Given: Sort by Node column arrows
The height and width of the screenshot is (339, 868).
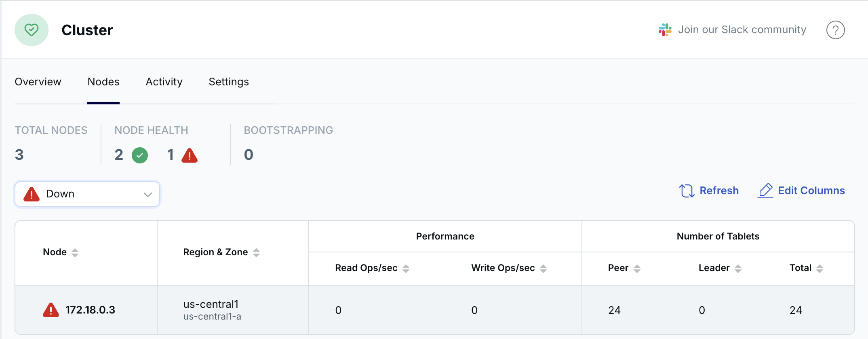Looking at the screenshot, I should click(75, 253).
